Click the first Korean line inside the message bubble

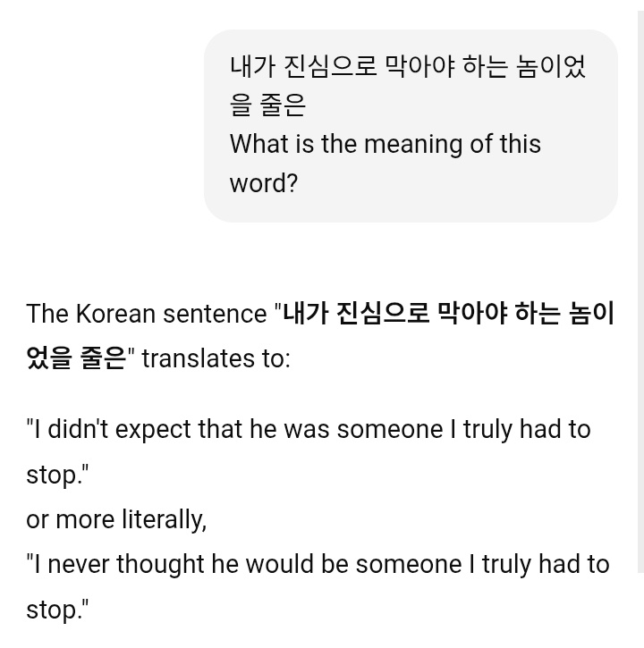tap(408, 66)
